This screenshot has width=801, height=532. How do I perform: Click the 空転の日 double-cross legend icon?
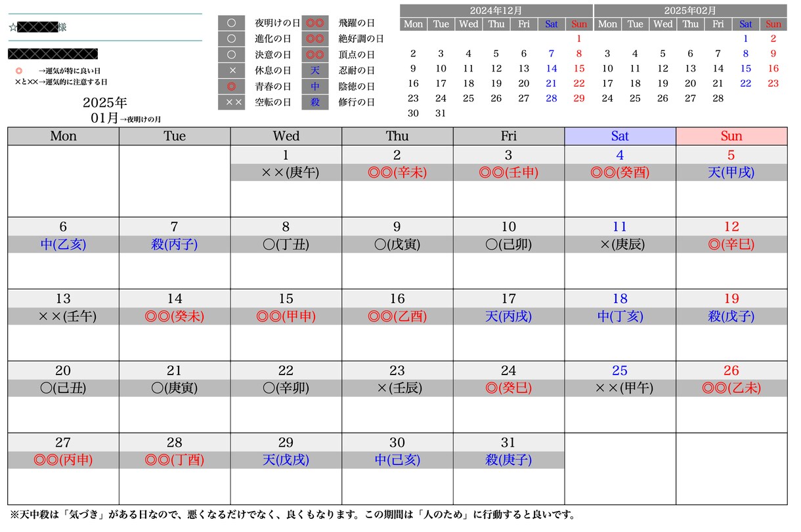(x=231, y=102)
